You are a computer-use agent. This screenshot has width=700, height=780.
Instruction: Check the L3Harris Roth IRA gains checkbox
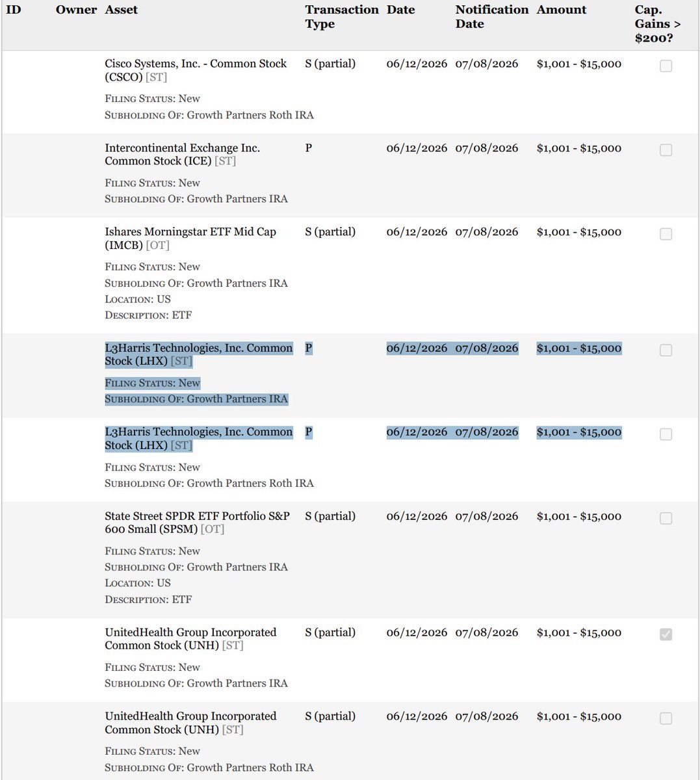(x=666, y=434)
